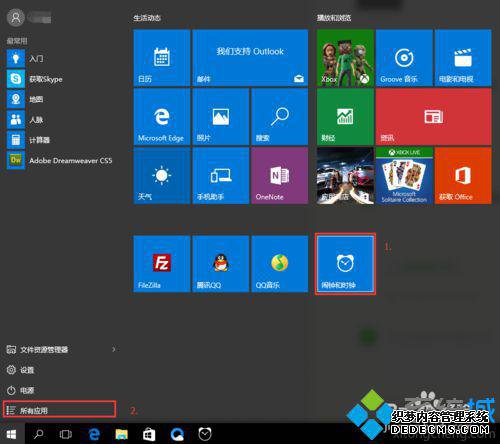This screenshot has height=444, width=500.
Task: Launch the Microsoft Solitaire Collection tile
Action: pyautogui.click(x=404, y=176)
